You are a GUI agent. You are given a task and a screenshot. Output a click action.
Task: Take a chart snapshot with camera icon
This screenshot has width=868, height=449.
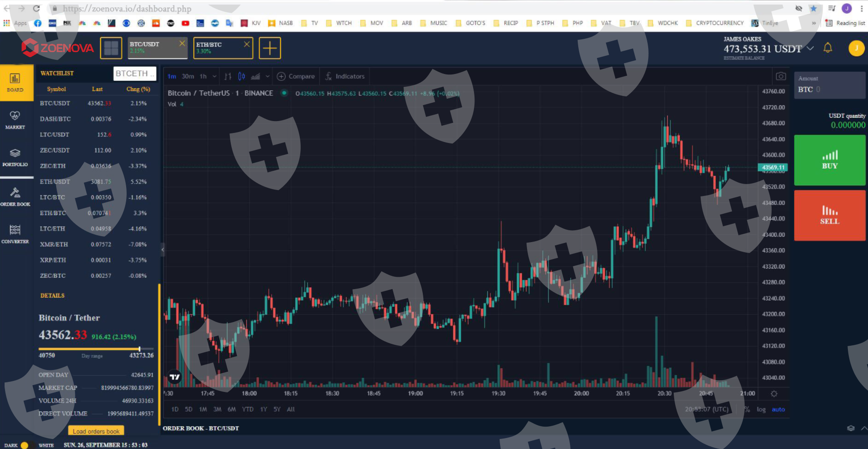(x=781, y=76)
